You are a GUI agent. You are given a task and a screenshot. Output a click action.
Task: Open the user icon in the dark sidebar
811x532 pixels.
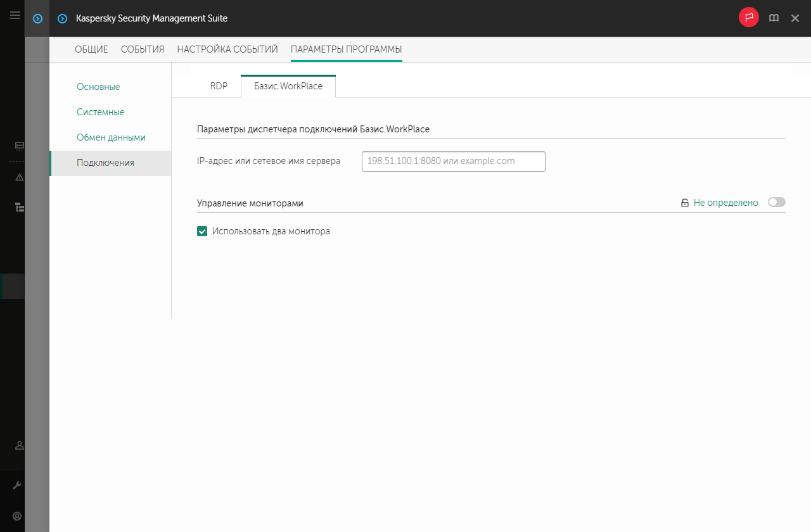pos(19,445)
